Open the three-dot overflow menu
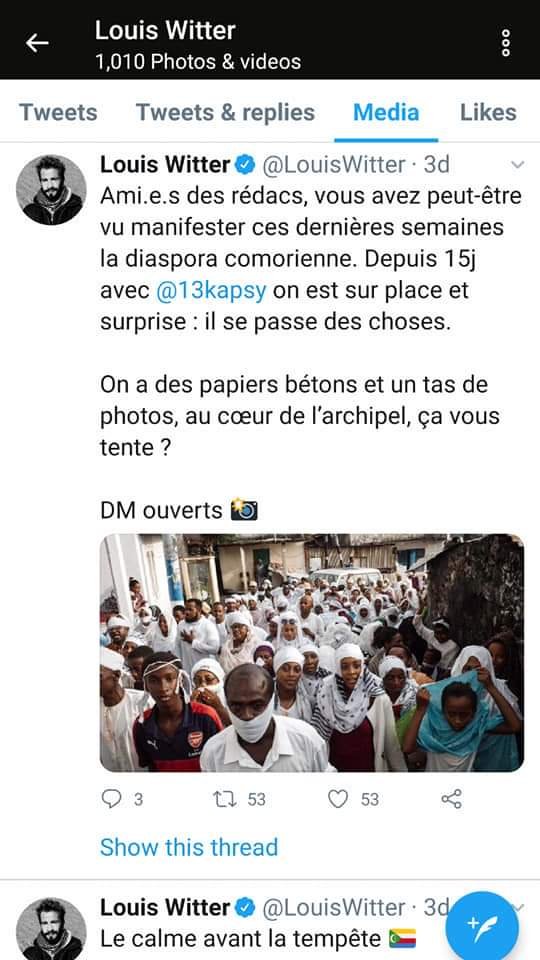Image resolution: width=540 pixels, height=960 pixels. (x=506, y=43)
